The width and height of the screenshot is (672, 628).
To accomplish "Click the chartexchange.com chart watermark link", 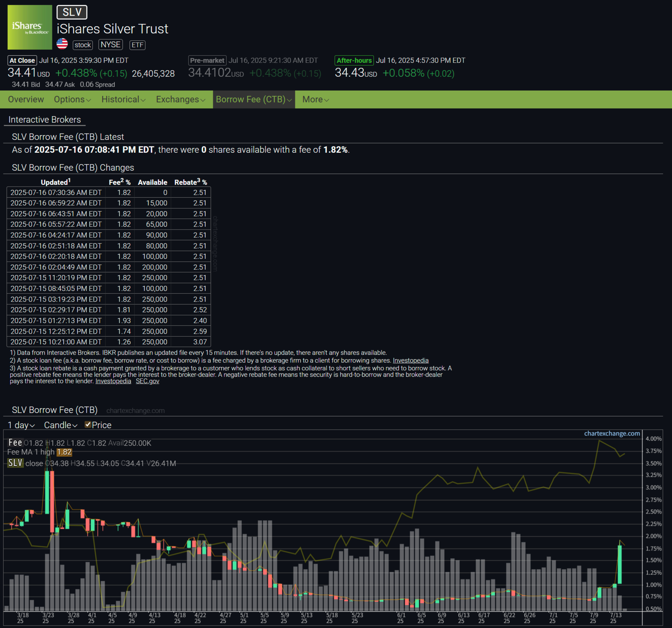I will click(x=612, y=434).
